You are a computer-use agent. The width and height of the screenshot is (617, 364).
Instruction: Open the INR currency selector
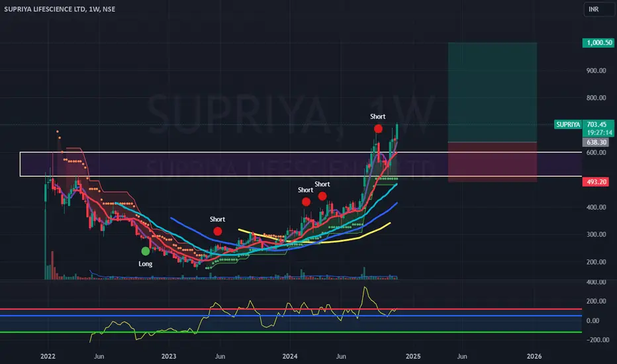[598, 9]
